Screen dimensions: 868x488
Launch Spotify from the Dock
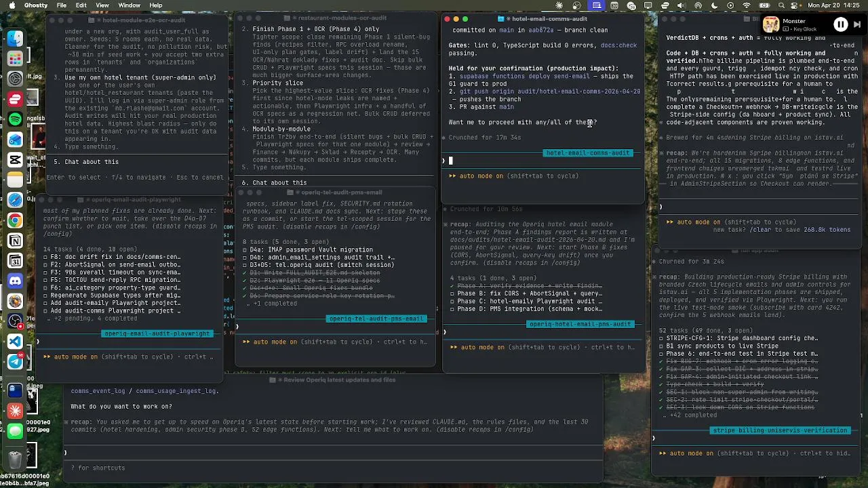15,119
